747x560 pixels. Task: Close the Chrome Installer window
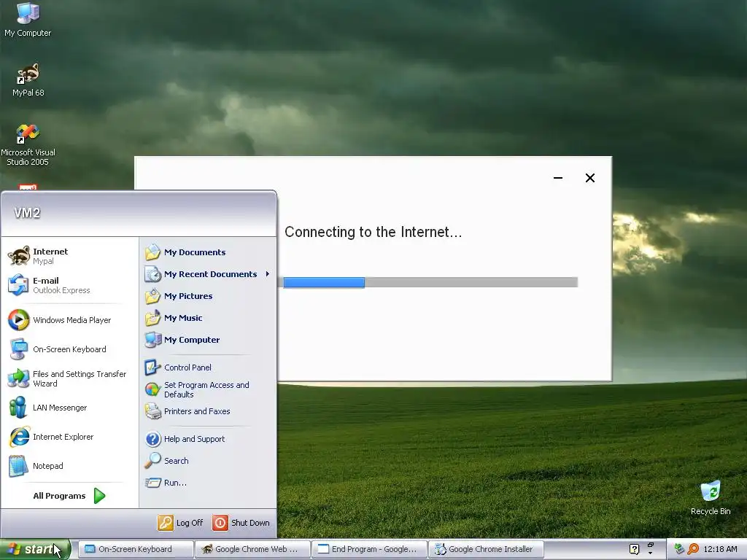tap(589, 178)
